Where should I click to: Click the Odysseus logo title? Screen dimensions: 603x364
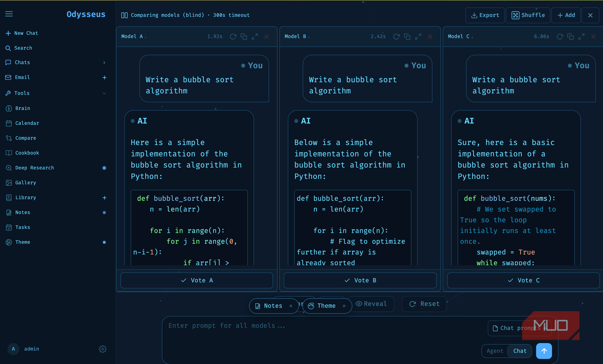click(86, 14)
